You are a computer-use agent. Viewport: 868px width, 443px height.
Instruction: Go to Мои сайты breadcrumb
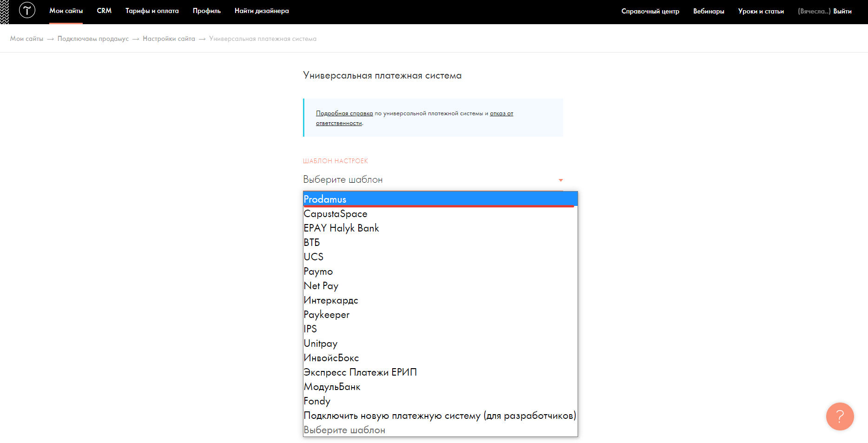(26, 39)
